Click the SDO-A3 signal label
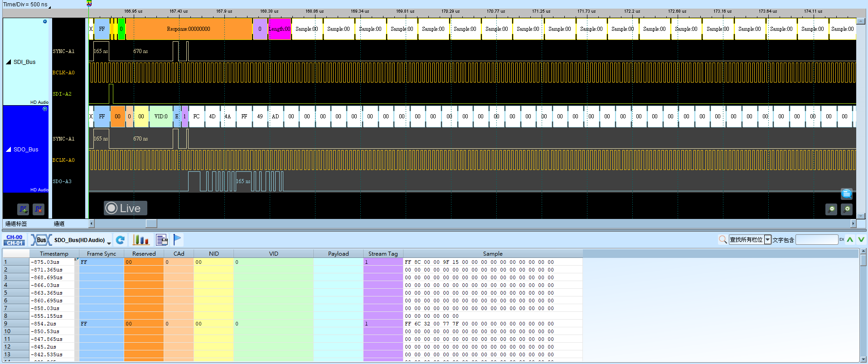 [62, 181]
